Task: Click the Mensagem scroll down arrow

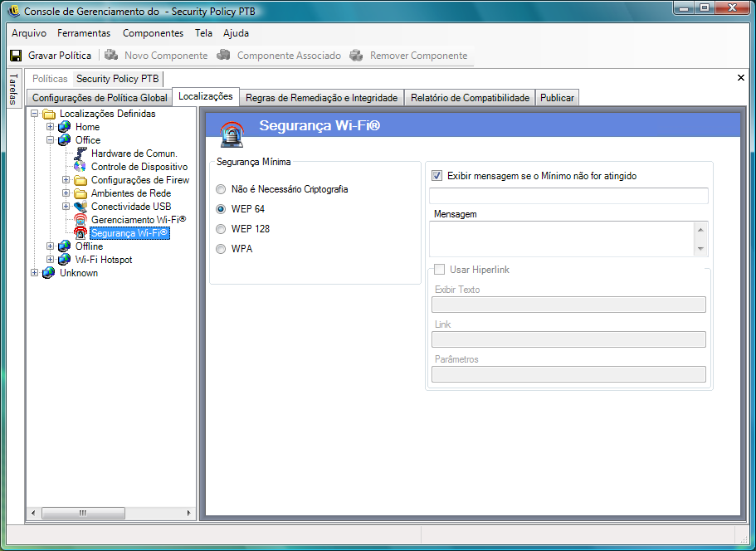Action: tap(700, 249)
